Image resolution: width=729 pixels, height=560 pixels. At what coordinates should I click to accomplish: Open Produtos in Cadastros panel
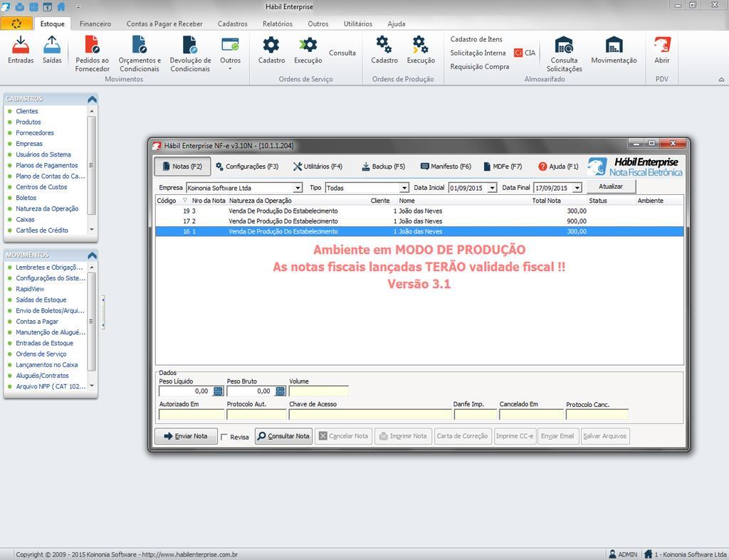coord(28,122)
